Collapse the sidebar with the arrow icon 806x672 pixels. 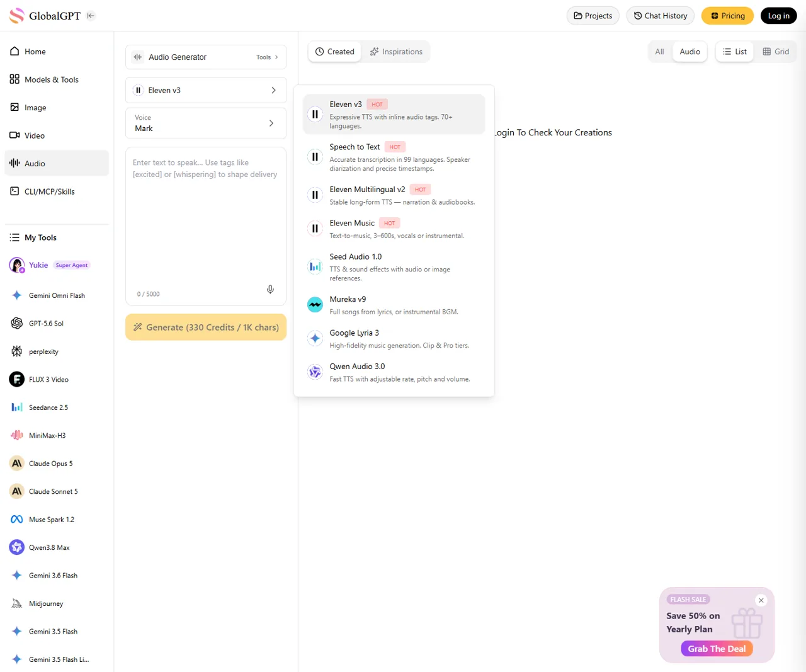pyautogui.click(x=91, y=16)
